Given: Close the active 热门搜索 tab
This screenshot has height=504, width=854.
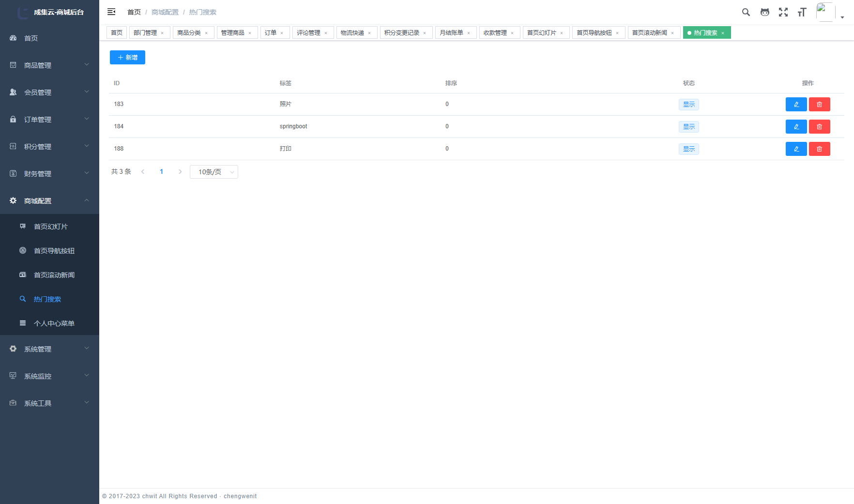Looking at the screenshot, I should [x=723, y=33].
